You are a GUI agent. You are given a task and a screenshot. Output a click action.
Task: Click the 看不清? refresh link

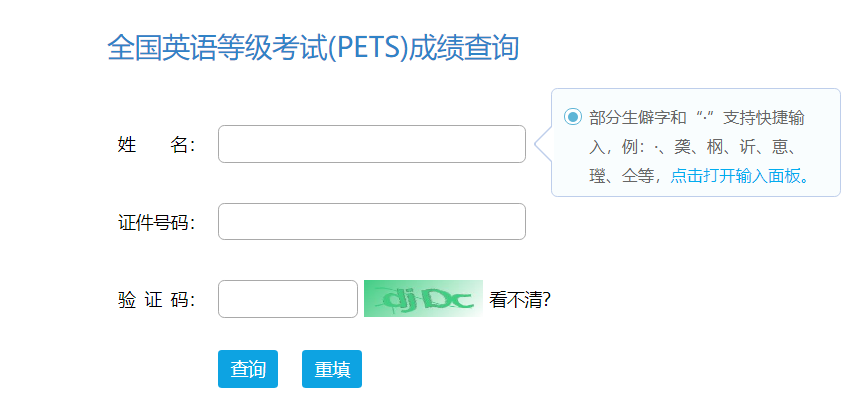[x=520, y=299]
